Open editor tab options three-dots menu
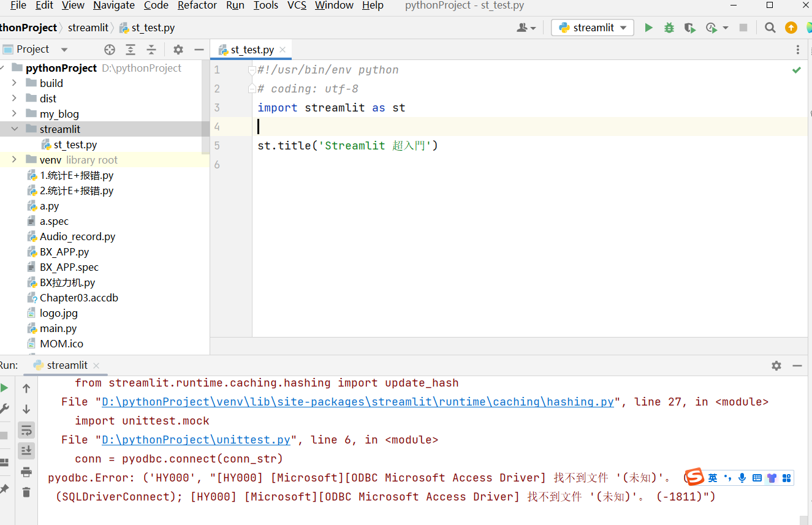Viewport: 812px width, 525px height. 797,50
